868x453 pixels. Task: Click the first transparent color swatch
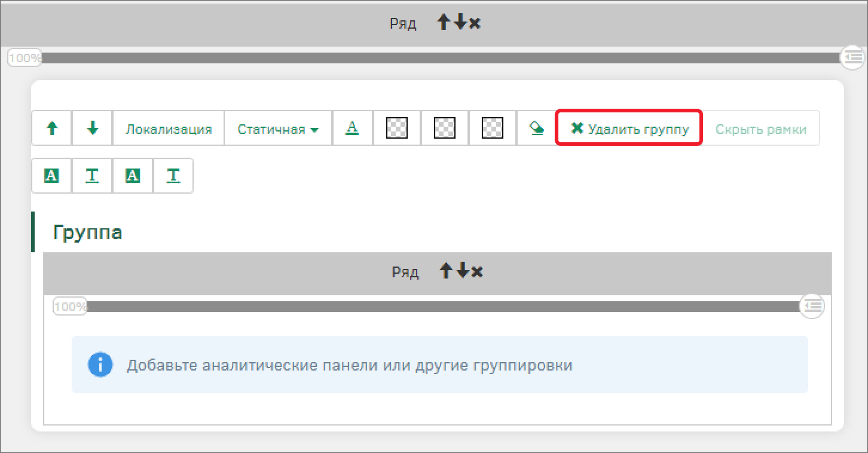click(397, 128)
